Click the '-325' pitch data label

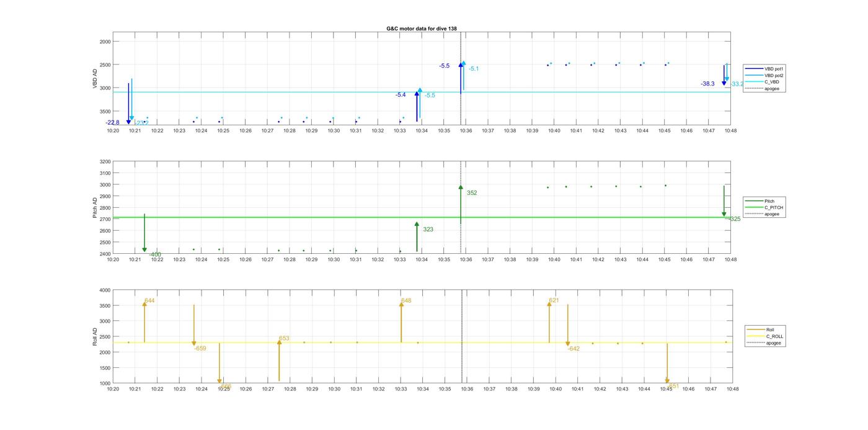point(734,219)
